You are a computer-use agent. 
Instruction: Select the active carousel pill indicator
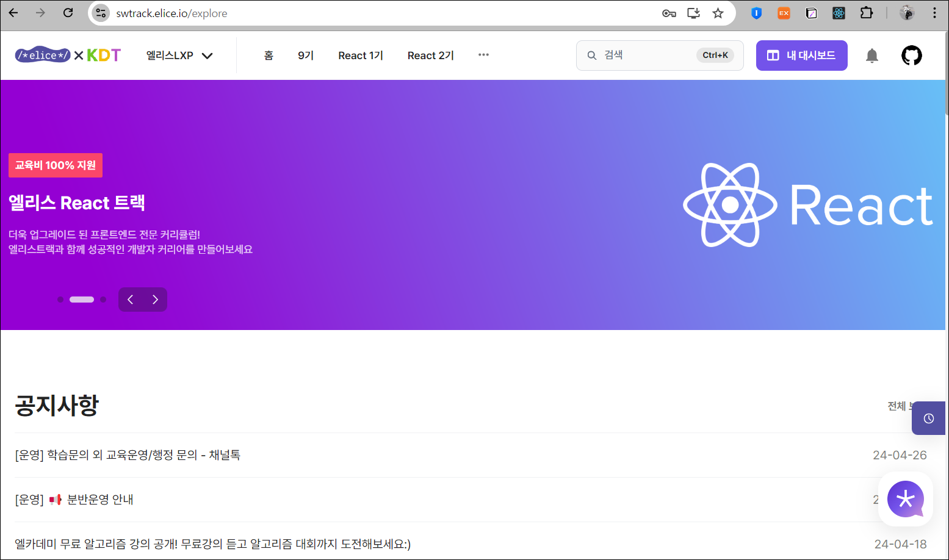click(82, 300)
